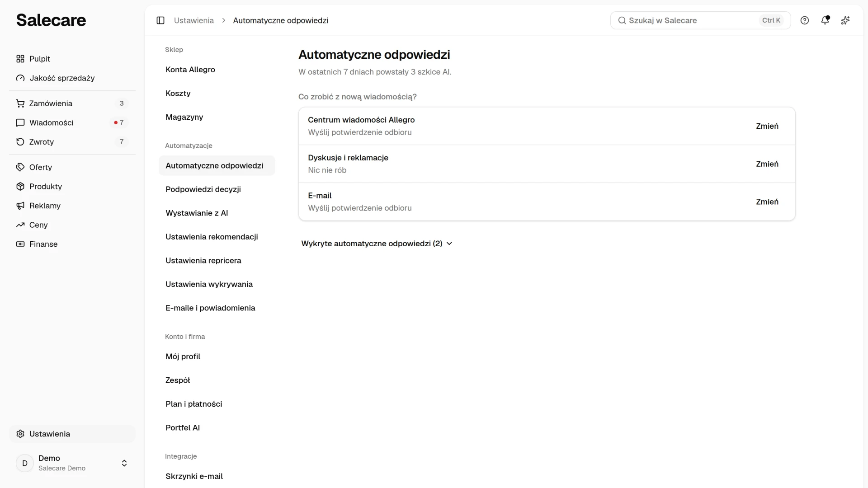This screenshot has height=488, width=868.
Task: Select Koszty settings item
Action: coord(217,94)
